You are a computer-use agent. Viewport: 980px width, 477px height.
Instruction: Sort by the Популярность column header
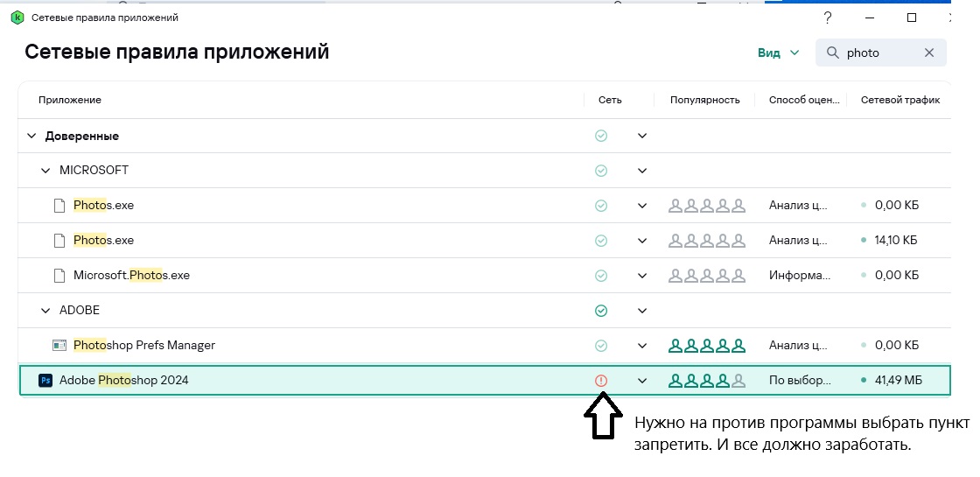tap(705, 100)
